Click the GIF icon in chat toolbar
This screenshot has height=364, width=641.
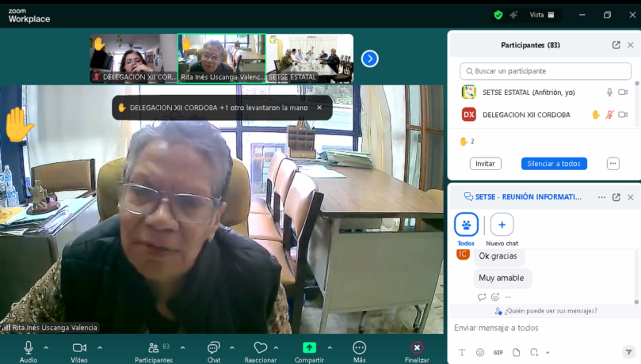(x=498, y=352)
